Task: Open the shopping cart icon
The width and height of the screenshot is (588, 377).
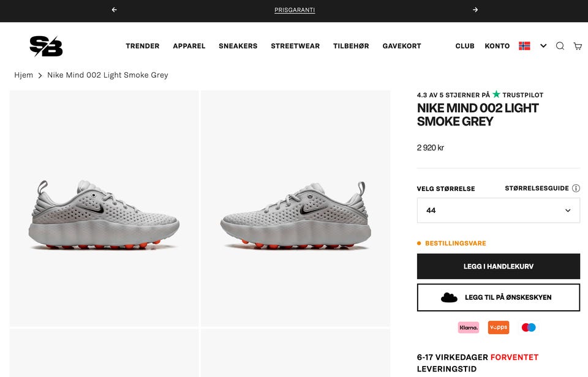Action: 578,46
